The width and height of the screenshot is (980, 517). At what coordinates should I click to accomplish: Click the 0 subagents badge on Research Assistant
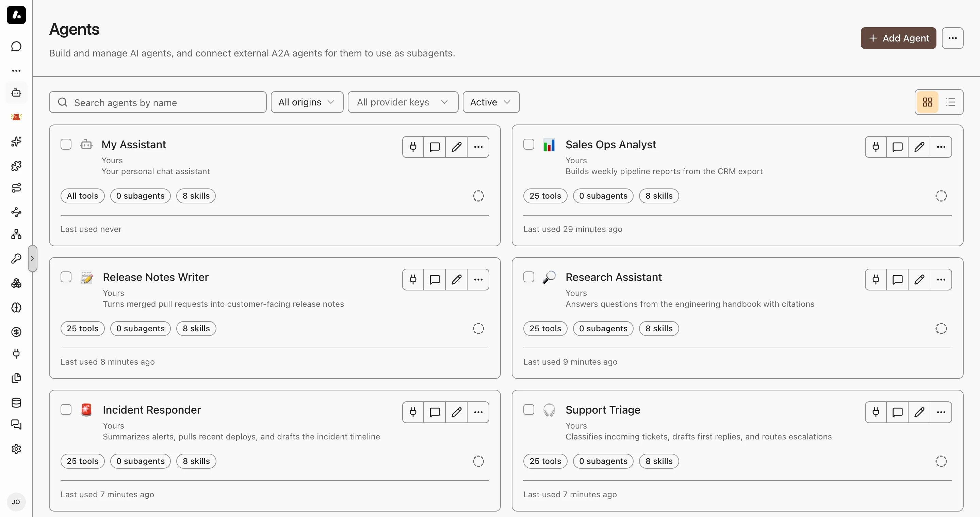point(603,329)
